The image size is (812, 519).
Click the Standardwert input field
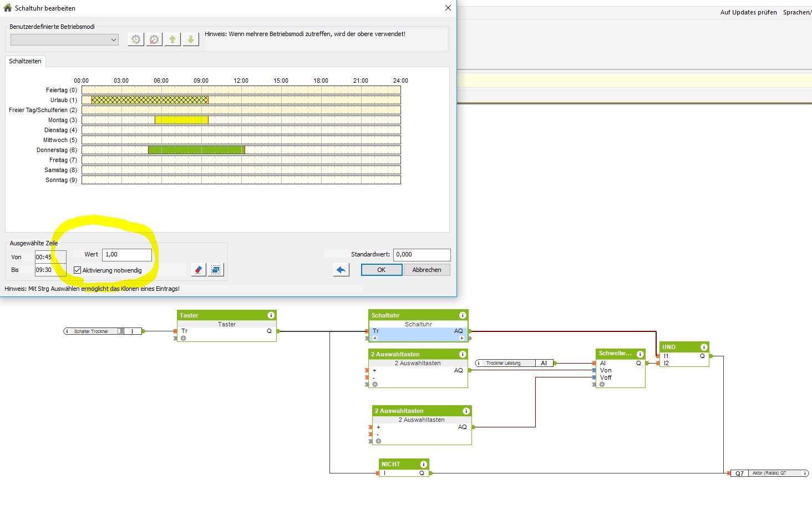point(422,255)
